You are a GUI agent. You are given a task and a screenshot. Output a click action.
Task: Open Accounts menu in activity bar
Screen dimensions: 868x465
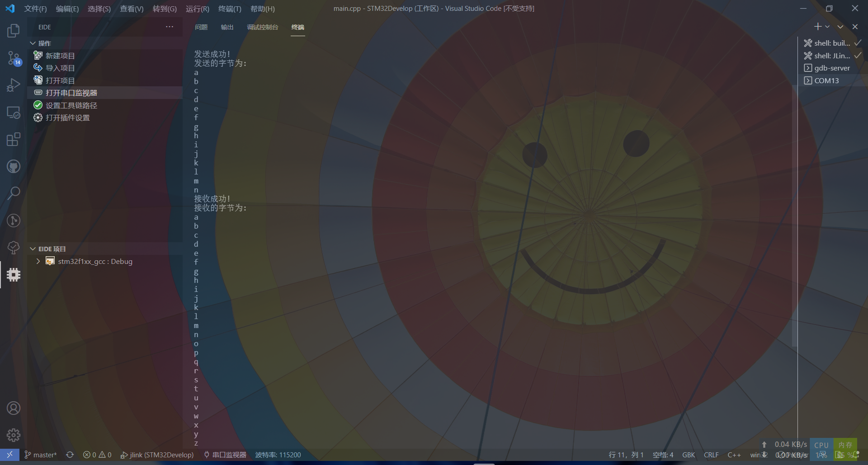[x=14, y=408]
